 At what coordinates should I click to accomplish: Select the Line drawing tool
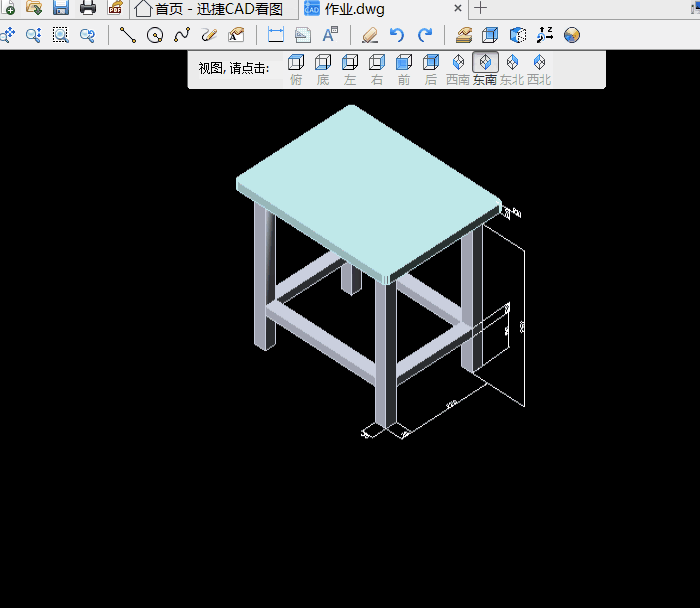128,35
